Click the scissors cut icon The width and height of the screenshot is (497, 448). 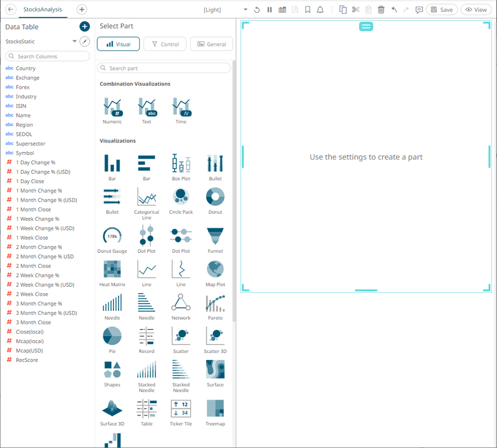tap(356, 10)
